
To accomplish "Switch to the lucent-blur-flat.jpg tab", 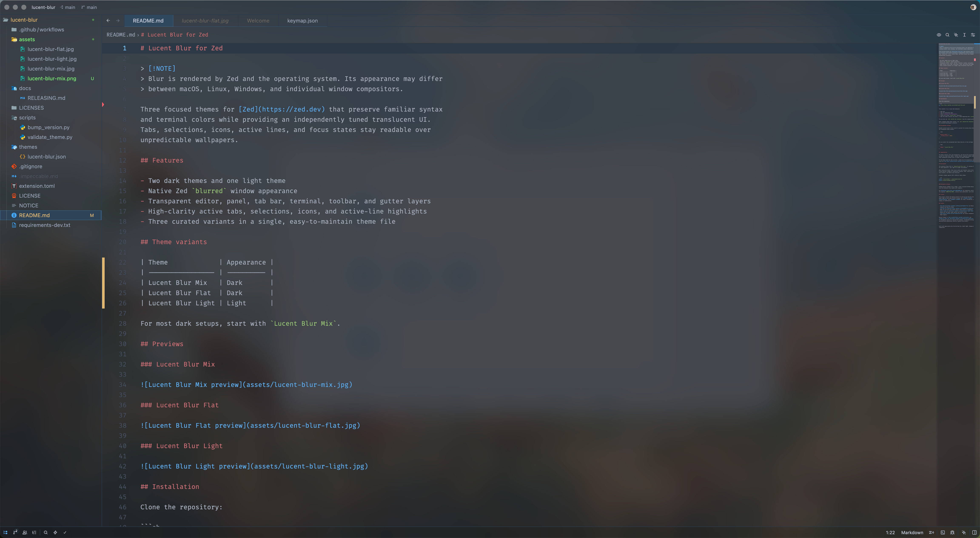I will 205,21.
